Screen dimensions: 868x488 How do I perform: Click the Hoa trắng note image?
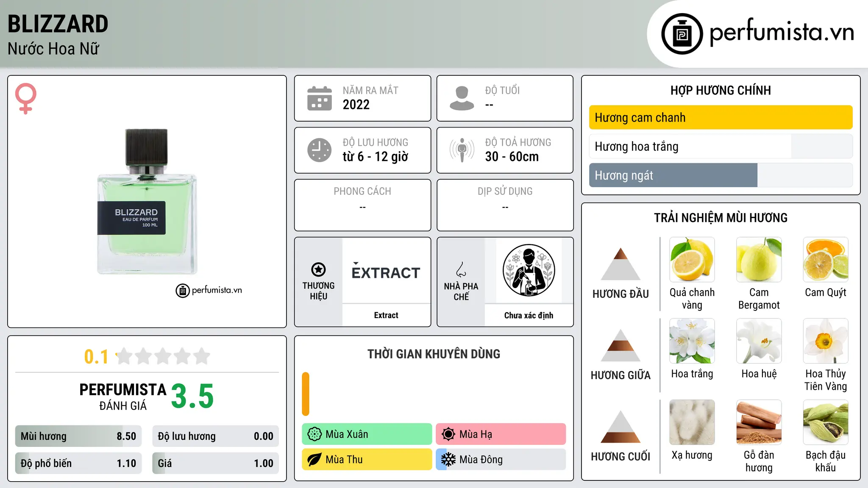pyautogui.click(x=692, y=341)
